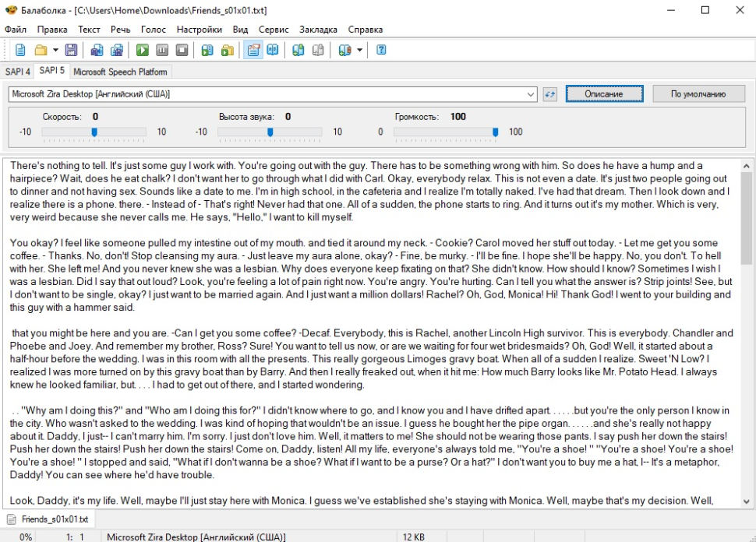Click in the paragraph starting "There's nothing to tell"
This screenshot has width=756, height=542.
tap(369, 192)
